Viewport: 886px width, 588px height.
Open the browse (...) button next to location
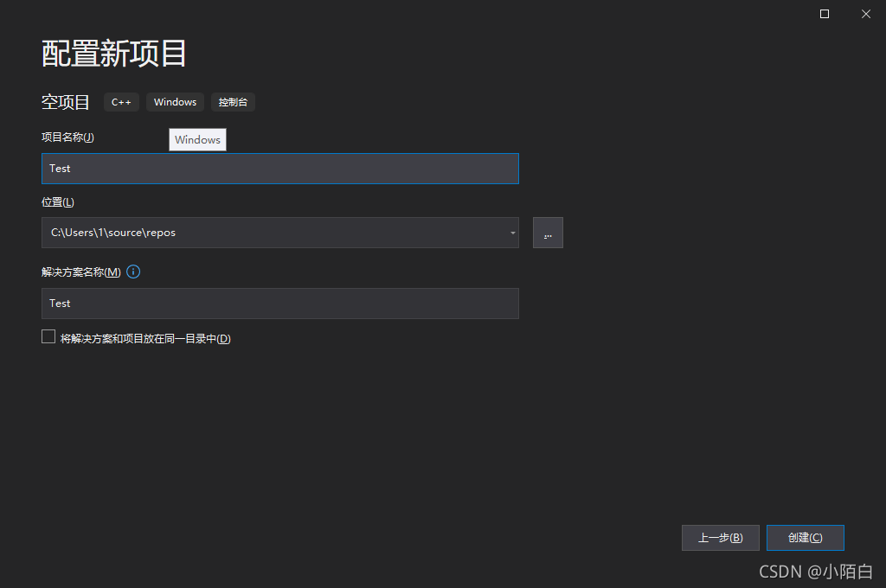[x=548, y=232]
